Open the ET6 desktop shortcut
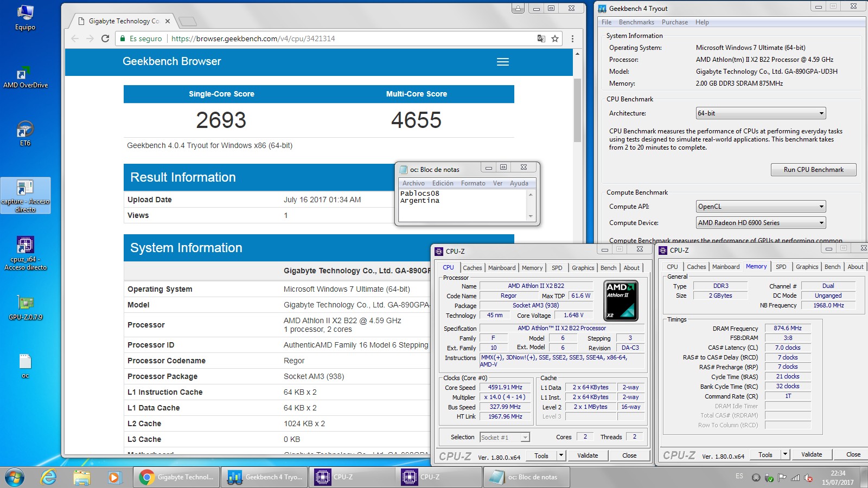The height and width of the screenshot is (488, 868). tap(25, 133)
